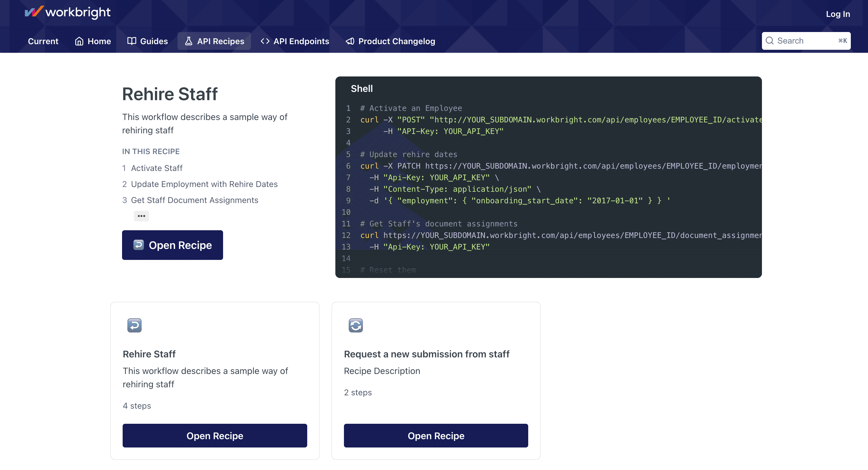868x470 pixels.
Task: Expand remaining recipe steps with ellipsis button
Action: [x=141, y=216]
